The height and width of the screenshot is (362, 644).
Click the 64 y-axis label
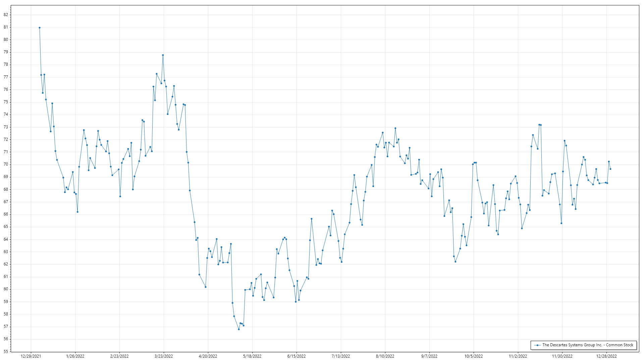pyautogui.click(x=6, y=239)
